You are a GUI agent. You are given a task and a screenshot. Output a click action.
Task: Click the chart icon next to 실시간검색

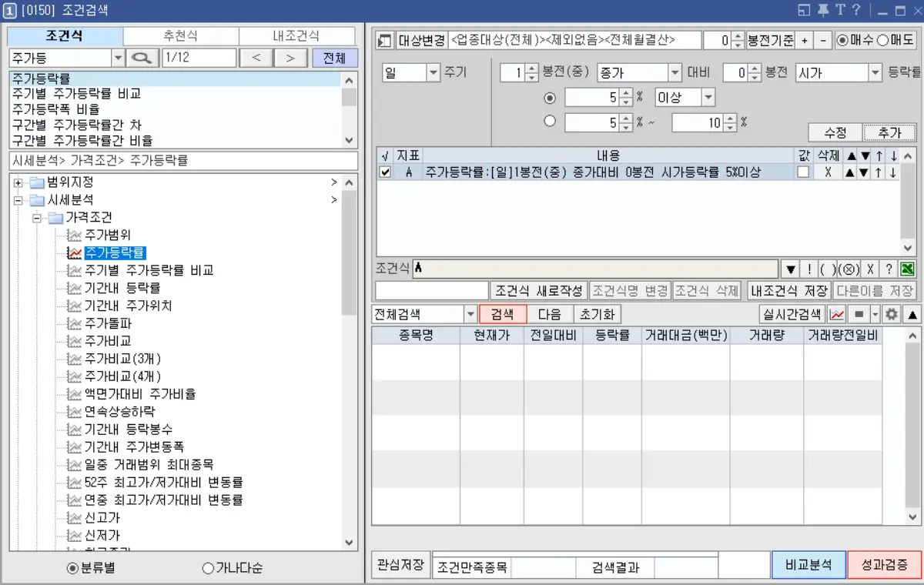pyautogui.click(x=837, y=313)
